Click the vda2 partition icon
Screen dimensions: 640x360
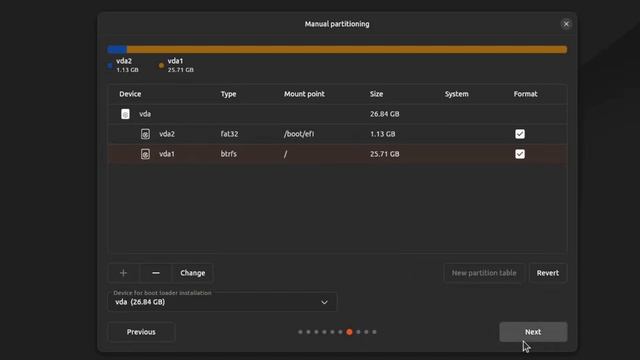pos(145,134)
